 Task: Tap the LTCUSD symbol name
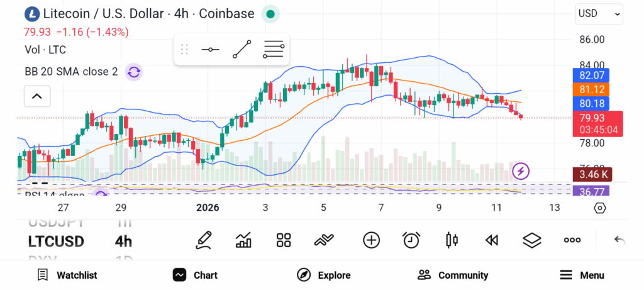[56, 242]
